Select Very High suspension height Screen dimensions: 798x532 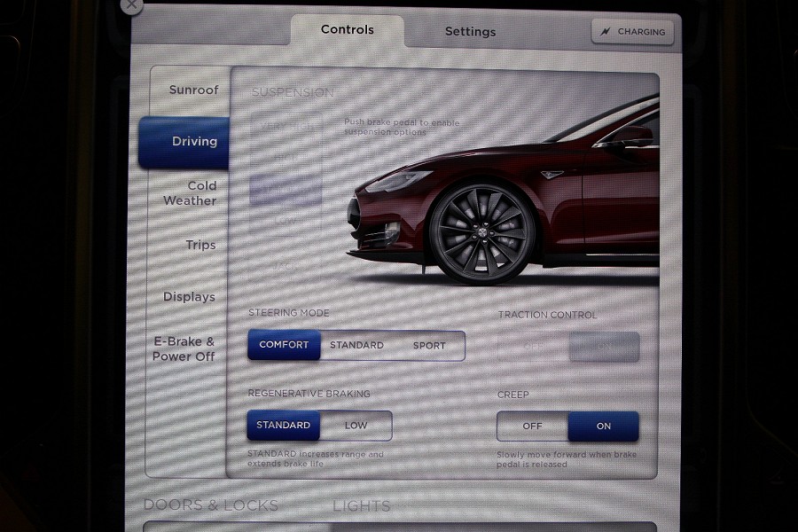(286, 127)
